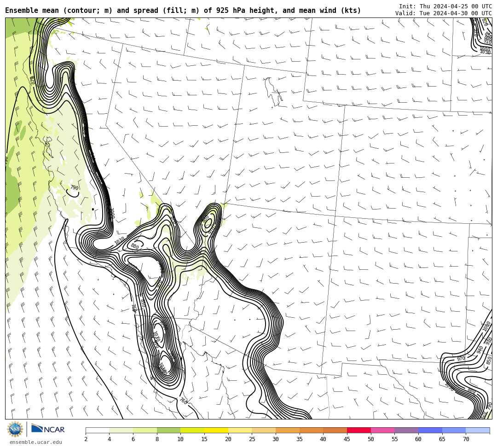Click the colorbar tick label 60
This screenshot has width=497, height=448.
click(x=418, y=439)
